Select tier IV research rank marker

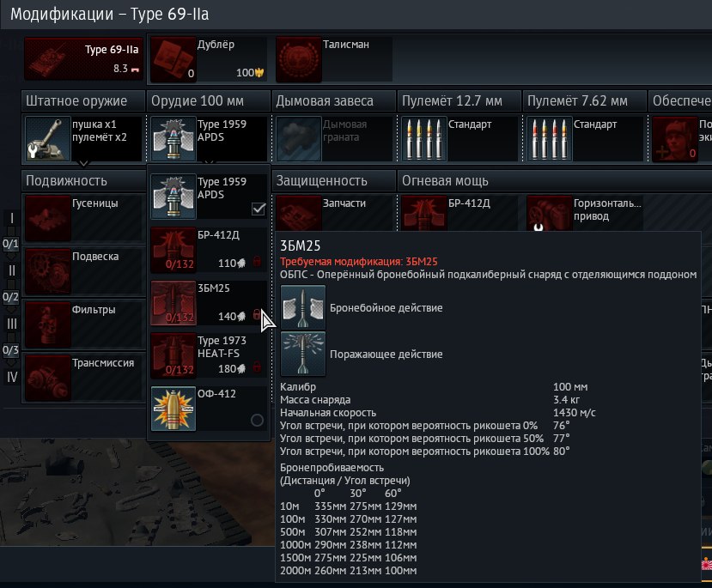click(12, 377)
